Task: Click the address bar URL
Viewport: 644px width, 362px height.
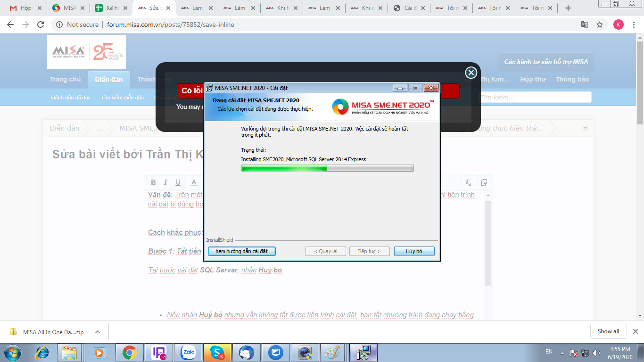Action: [171, 25]
